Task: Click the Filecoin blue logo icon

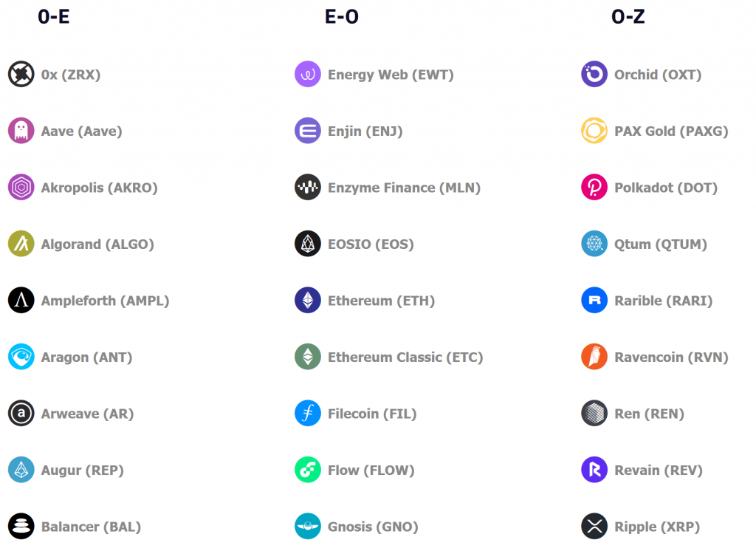Action: click(308, 413)
